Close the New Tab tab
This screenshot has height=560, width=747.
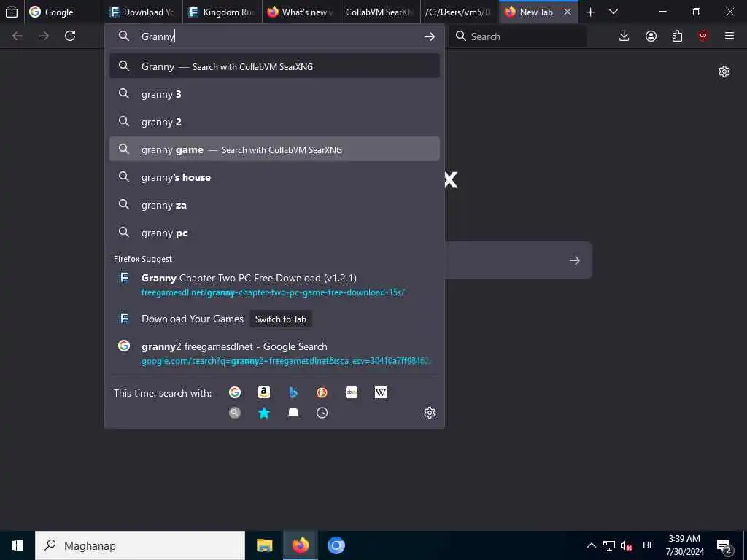[568, 12]
